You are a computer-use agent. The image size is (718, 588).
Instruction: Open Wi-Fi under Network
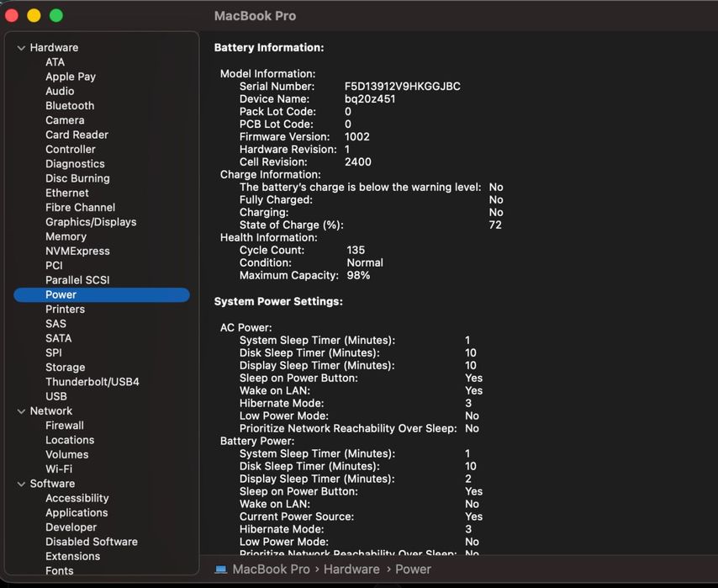coord(59,469)
